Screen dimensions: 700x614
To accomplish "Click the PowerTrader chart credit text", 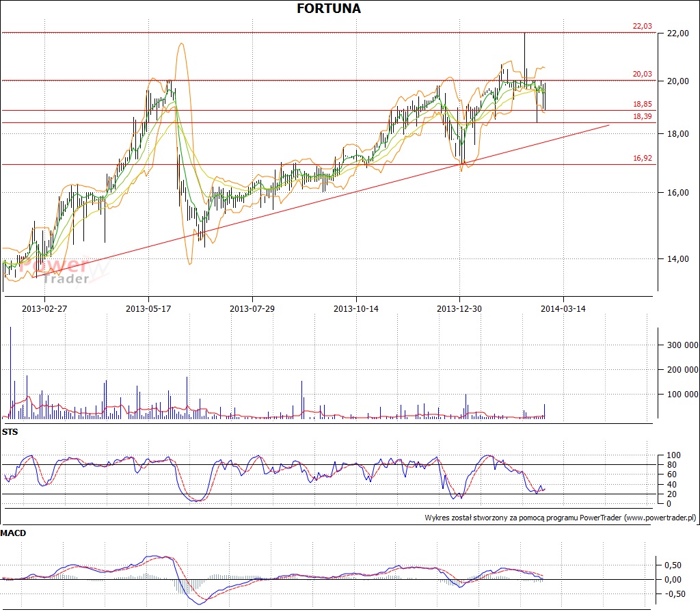I will click(561, 518).
